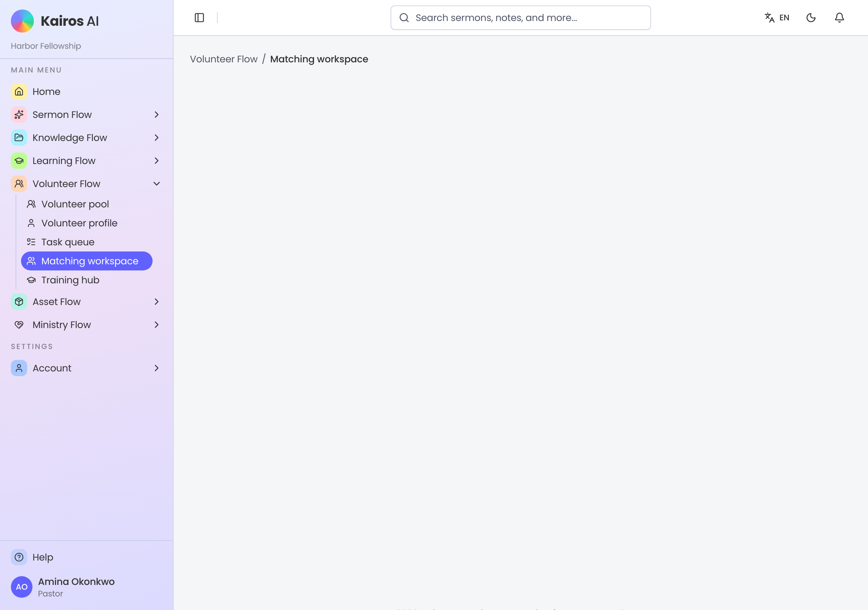
Task: Expand Sermon Flow chevron
Action: click(157, 115)
